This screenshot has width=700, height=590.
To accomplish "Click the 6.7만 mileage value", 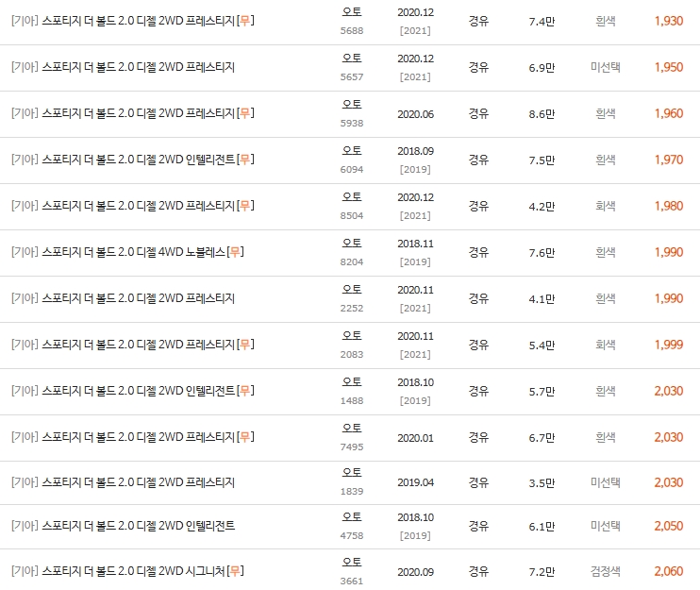I will pyautogui.click(x=542, y=438).
